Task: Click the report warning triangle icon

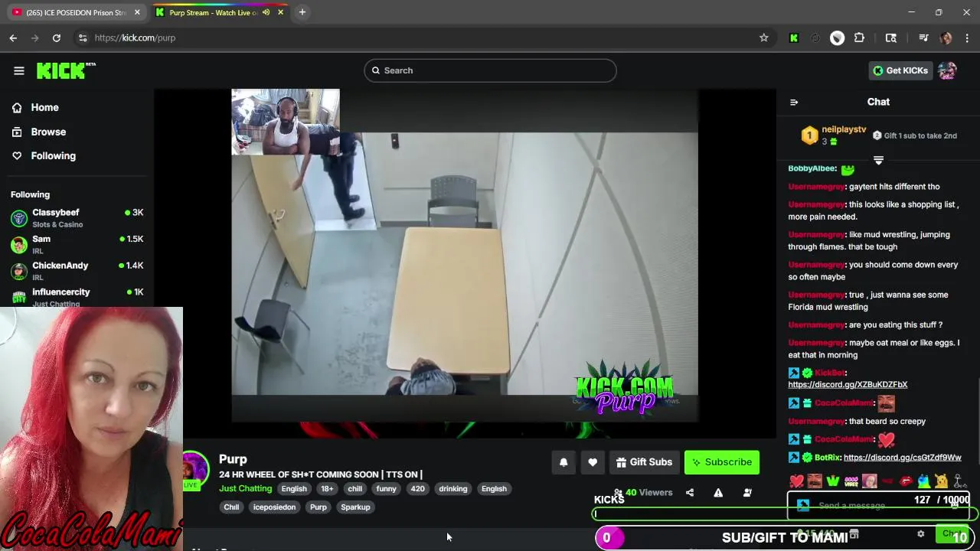Action: (x=718, y=493)
